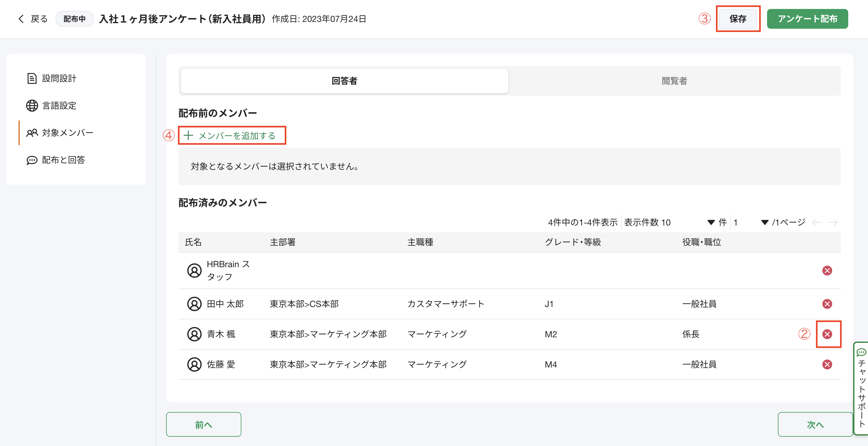Screen dimensions: 868x446
Task: Click 佐藤 愛's マーケティング job type cell
Action: coord(437,364)
